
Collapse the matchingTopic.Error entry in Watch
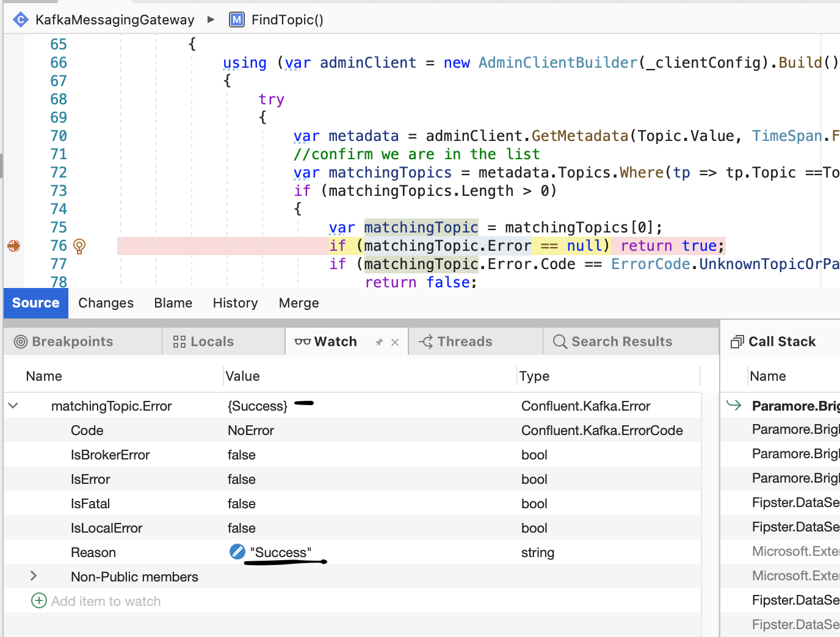coord(13,405)
